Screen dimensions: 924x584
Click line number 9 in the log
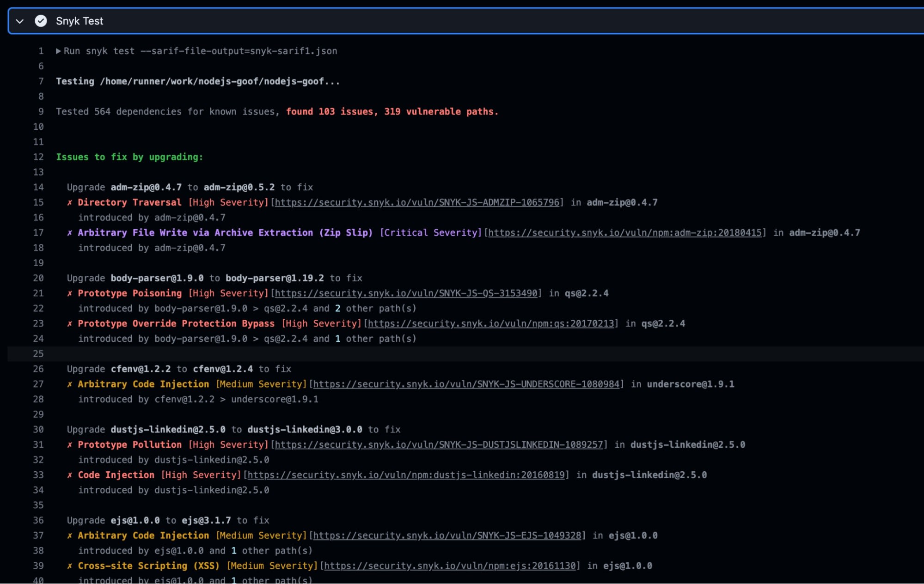point(41,111)
